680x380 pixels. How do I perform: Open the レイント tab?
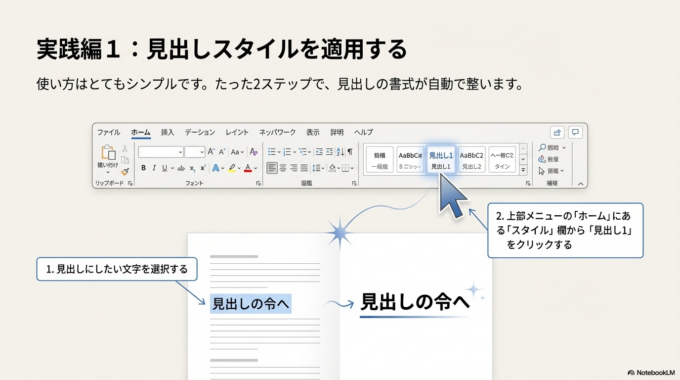point(237,132)
